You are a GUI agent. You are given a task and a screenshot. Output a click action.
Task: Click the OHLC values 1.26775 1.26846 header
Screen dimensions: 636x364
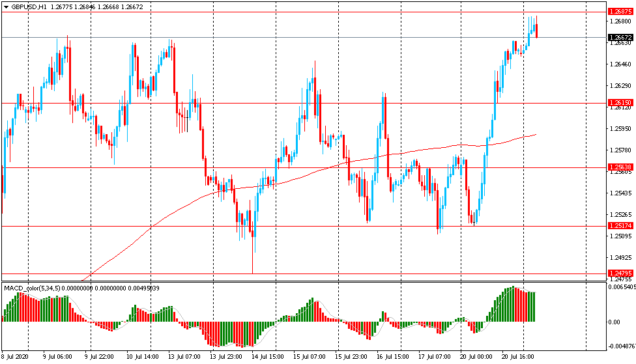[72, 7]
